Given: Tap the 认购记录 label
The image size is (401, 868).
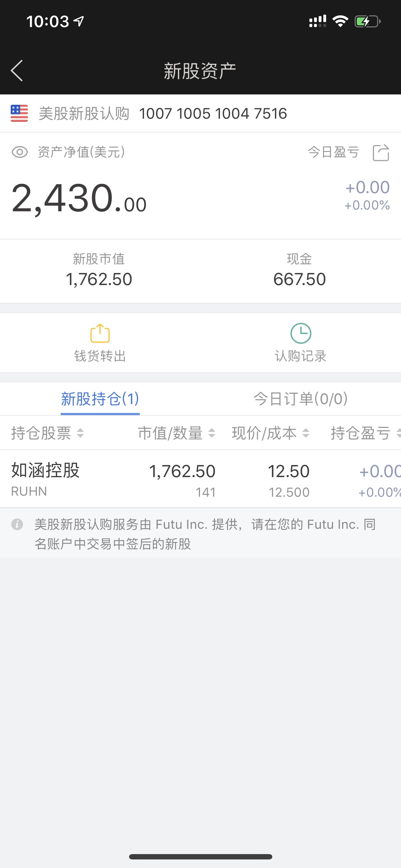Looking at the screenshot, I should click(300, 356).
